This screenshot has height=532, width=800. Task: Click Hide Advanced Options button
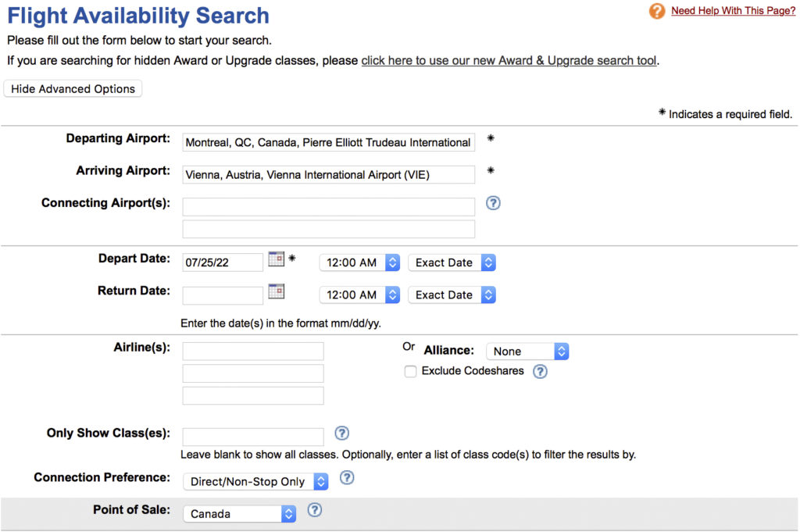click(x=73, y=89)
